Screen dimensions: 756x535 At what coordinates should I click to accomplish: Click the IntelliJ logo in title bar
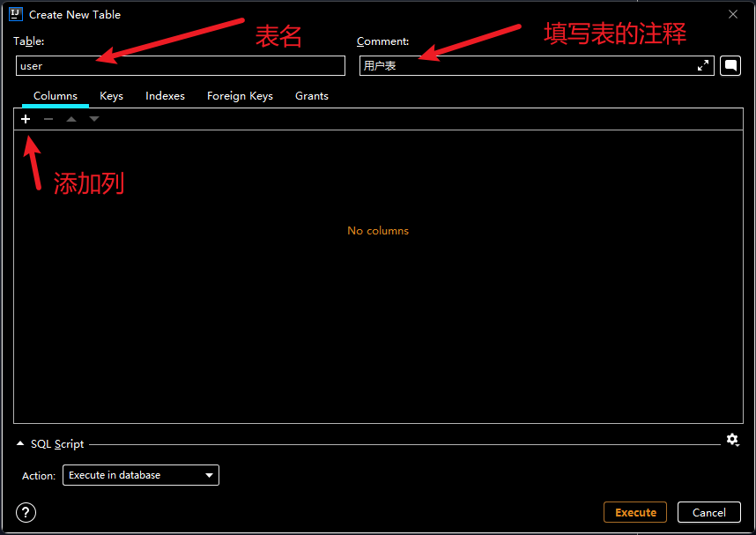click(15, 14)
